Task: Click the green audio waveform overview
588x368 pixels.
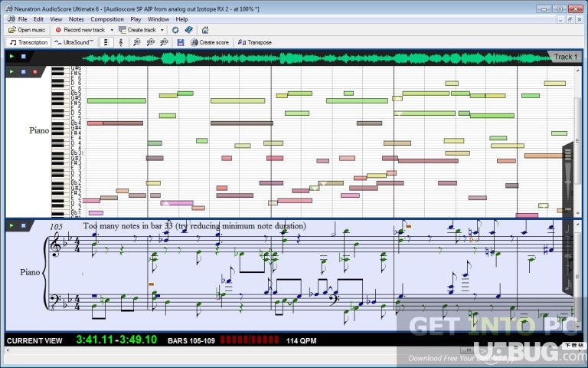Action: pyautogui.click(x=317, y=58)
